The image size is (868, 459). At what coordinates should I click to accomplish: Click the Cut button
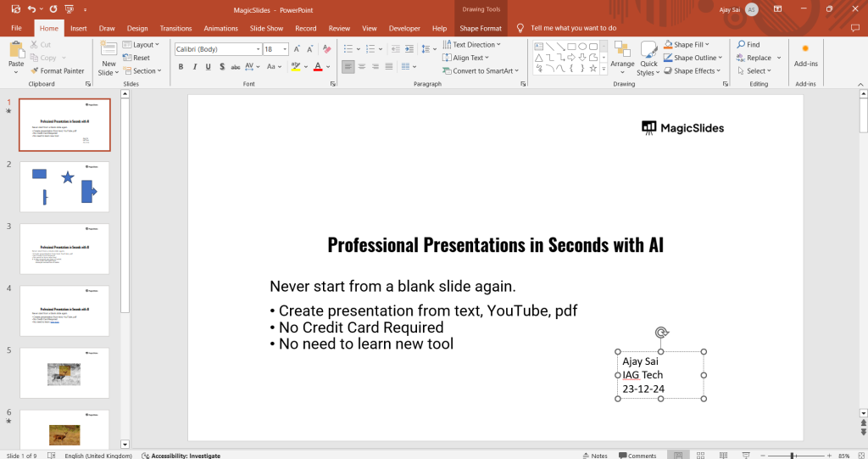click(x=41, y=44)
